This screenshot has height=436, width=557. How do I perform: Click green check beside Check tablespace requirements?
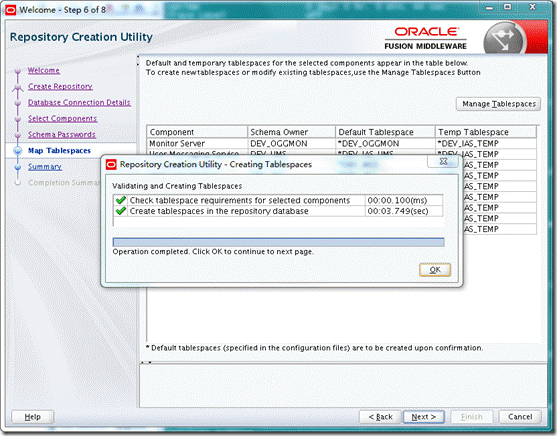pos(121,200)
